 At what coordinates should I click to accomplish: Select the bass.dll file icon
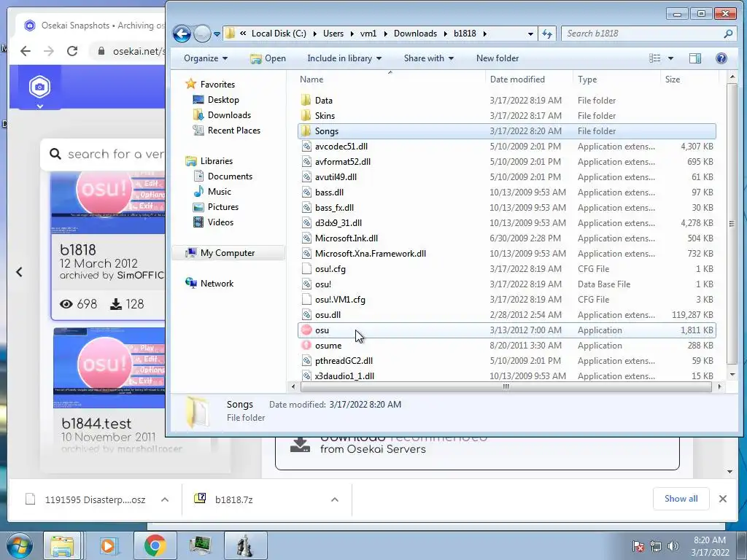[x=306, y=192]
